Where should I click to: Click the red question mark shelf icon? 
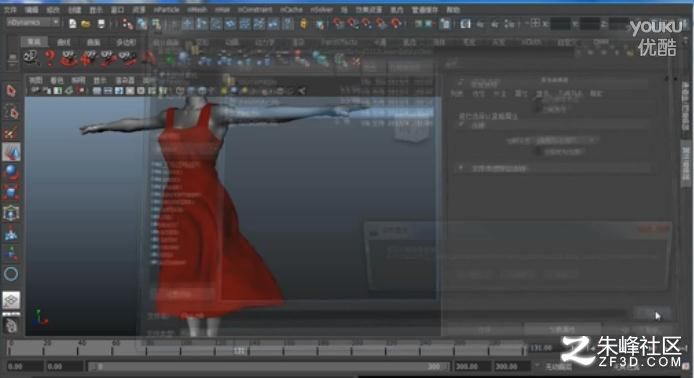[50, 58]
